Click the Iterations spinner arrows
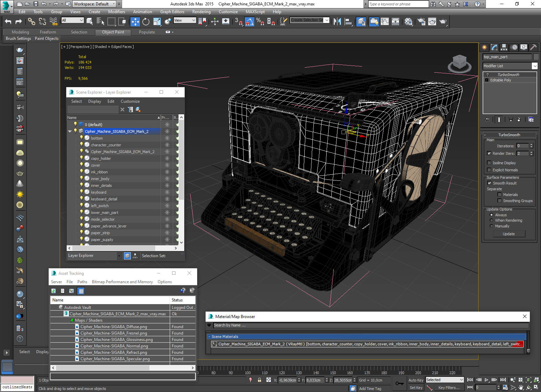The image size is (541, 392). (531, 146)
